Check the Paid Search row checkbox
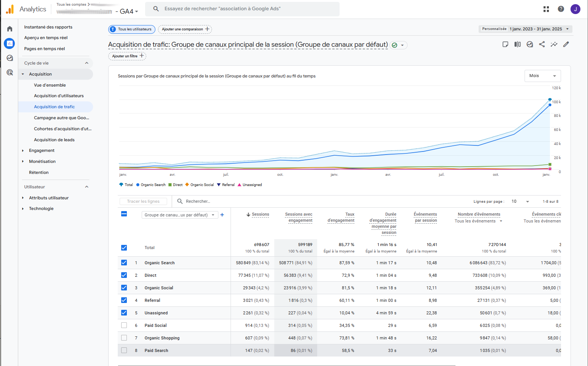Screen dimensions: 588x366 point(124,350)
